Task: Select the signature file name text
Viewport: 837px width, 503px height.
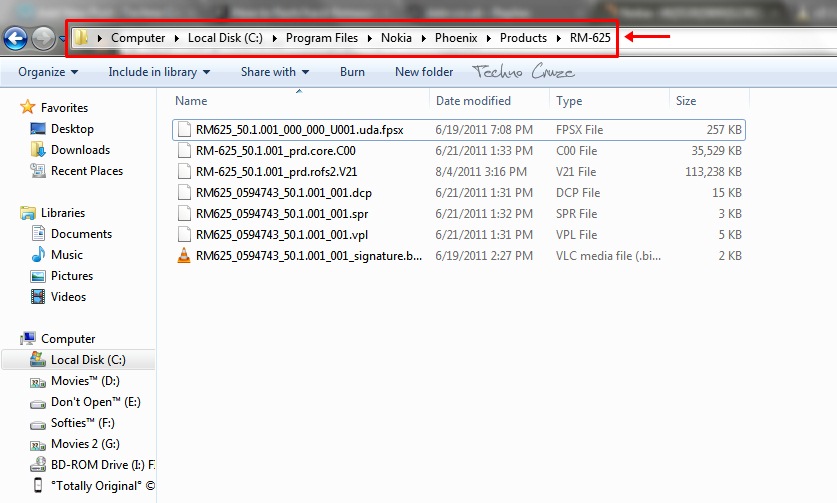Action: pyautogui.click(x=309, y=256)
